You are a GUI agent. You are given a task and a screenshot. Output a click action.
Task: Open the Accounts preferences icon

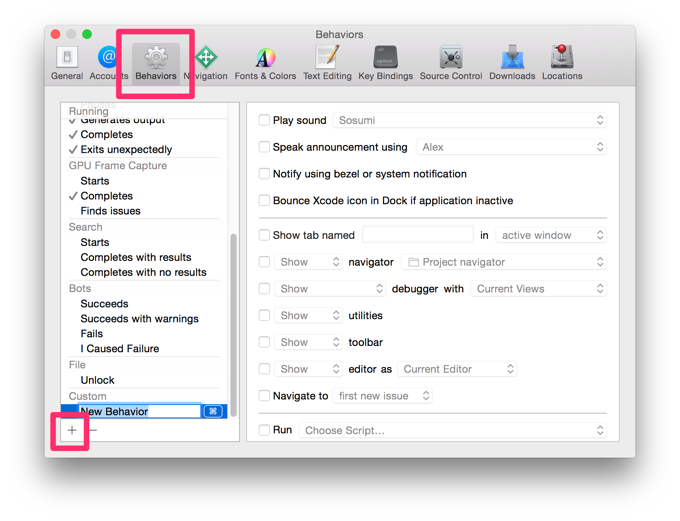point(107,57)
